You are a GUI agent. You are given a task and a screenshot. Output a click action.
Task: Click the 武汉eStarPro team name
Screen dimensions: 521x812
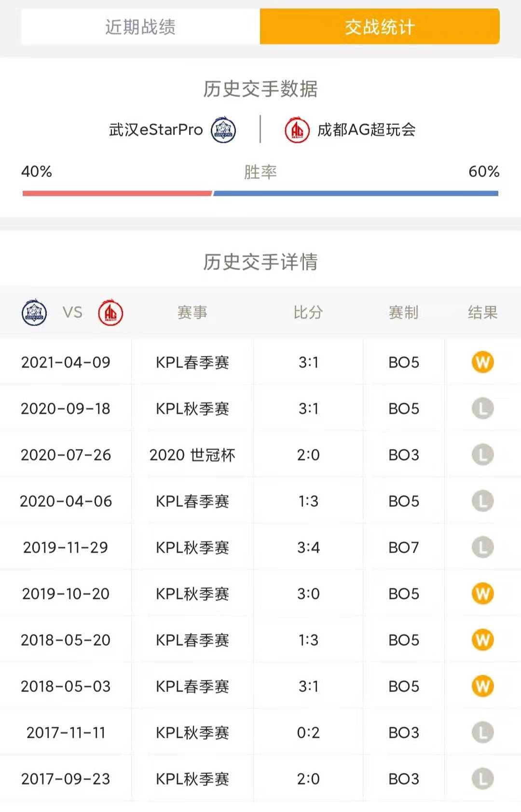156,130
